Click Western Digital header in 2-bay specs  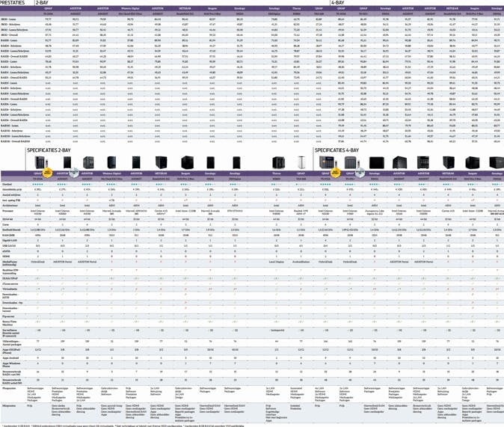[x=111, y=173]
